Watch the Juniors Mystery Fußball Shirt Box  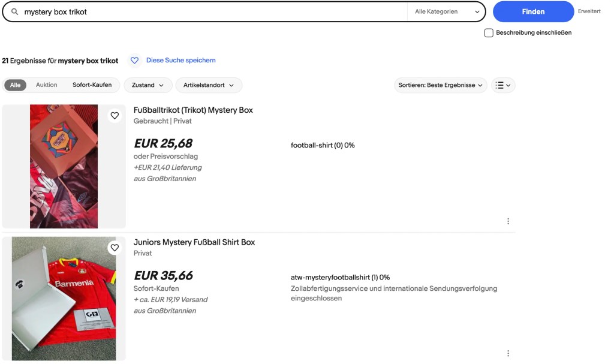[x=115, y=248]
